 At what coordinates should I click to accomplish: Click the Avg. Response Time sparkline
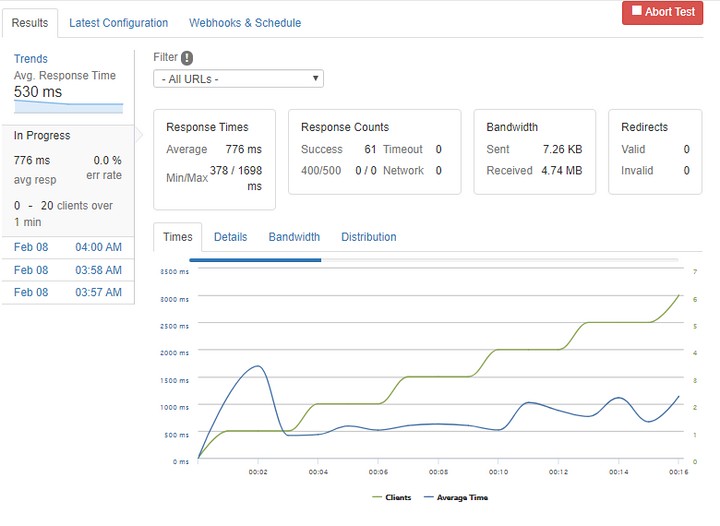[68, 106]
